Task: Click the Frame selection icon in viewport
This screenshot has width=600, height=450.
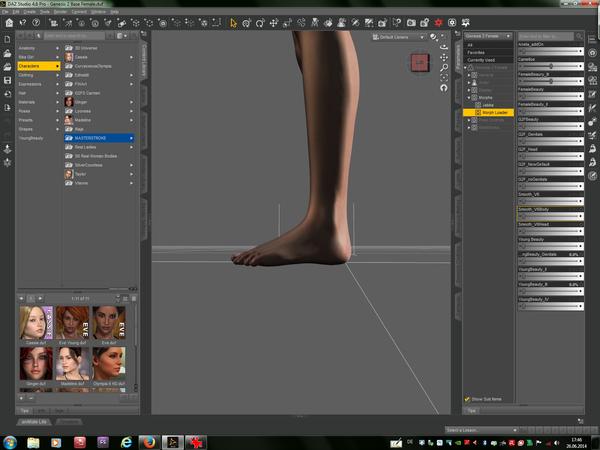Action: (444, 77)
